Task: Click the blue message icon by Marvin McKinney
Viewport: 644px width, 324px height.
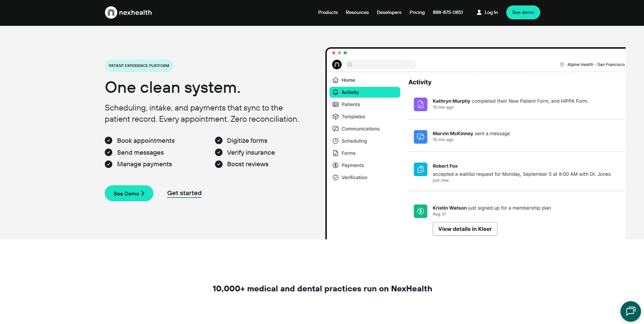Action: click(420, 137)
